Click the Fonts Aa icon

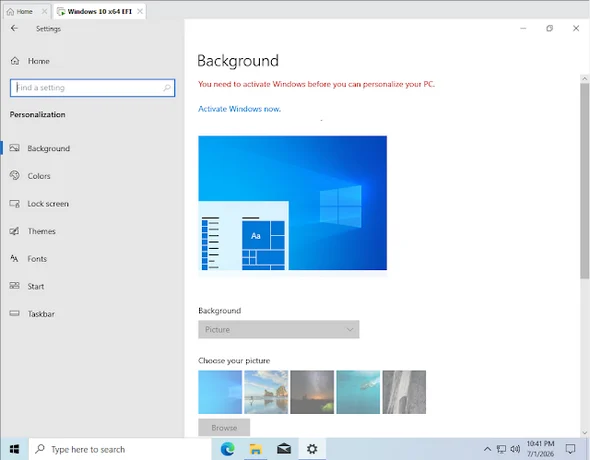tap(14, 258)
